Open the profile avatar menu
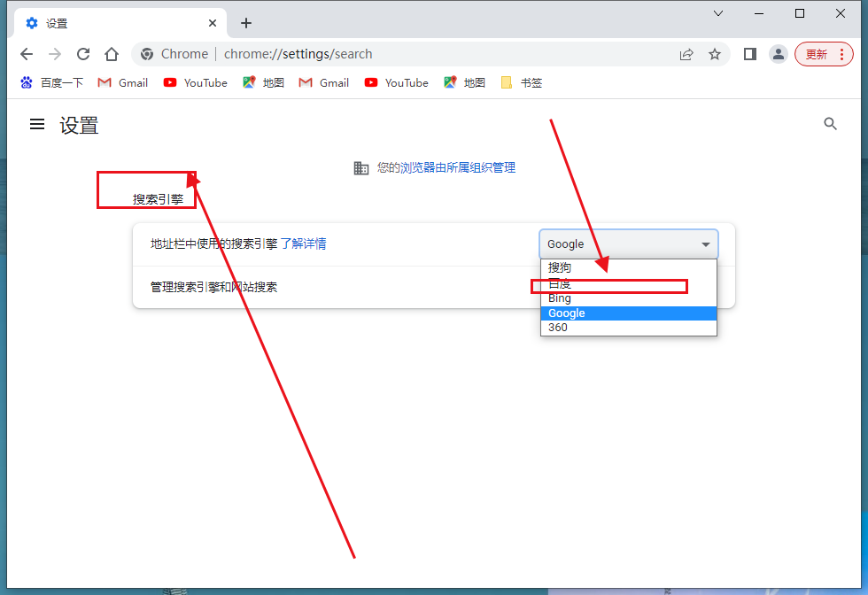 click(x=779, y=54)
